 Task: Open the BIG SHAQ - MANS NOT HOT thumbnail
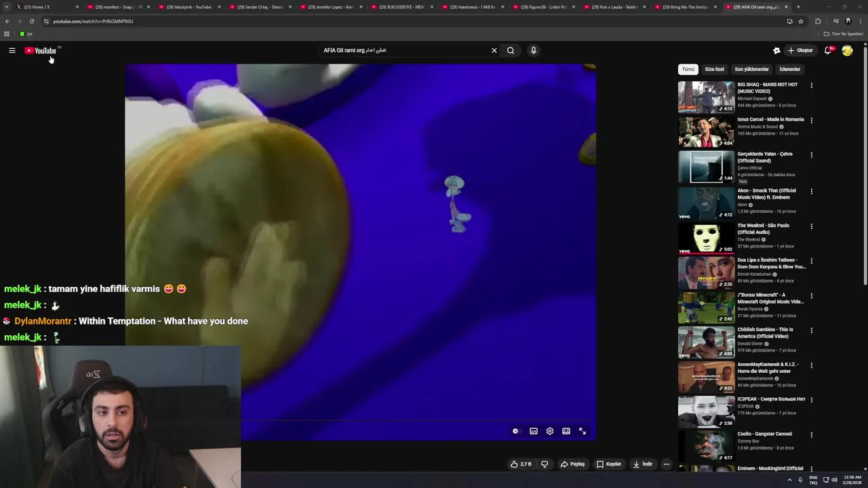[x=706, y=97]
